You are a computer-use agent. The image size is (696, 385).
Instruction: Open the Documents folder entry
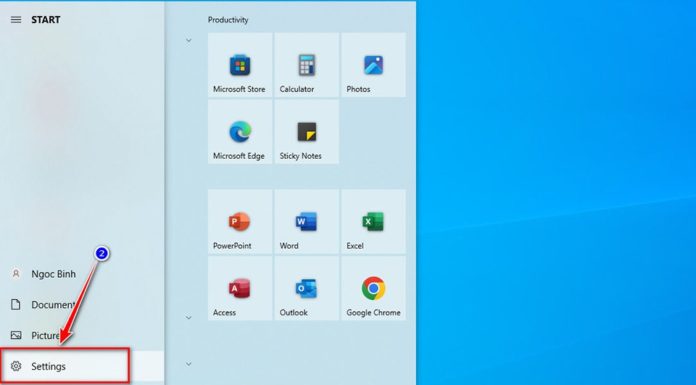point(82,305)
